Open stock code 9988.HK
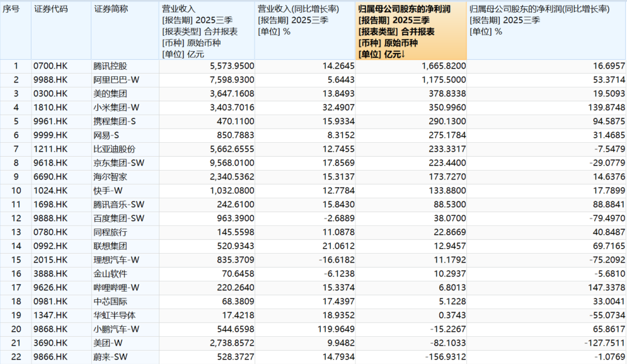Image resolution: width=627 pixels, height=364 pixels. 50,80
